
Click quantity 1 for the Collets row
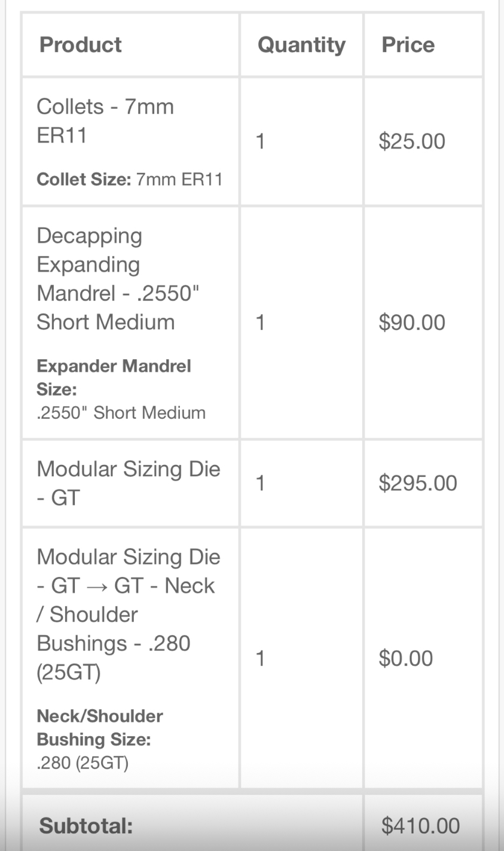click(x=260, y=141)
